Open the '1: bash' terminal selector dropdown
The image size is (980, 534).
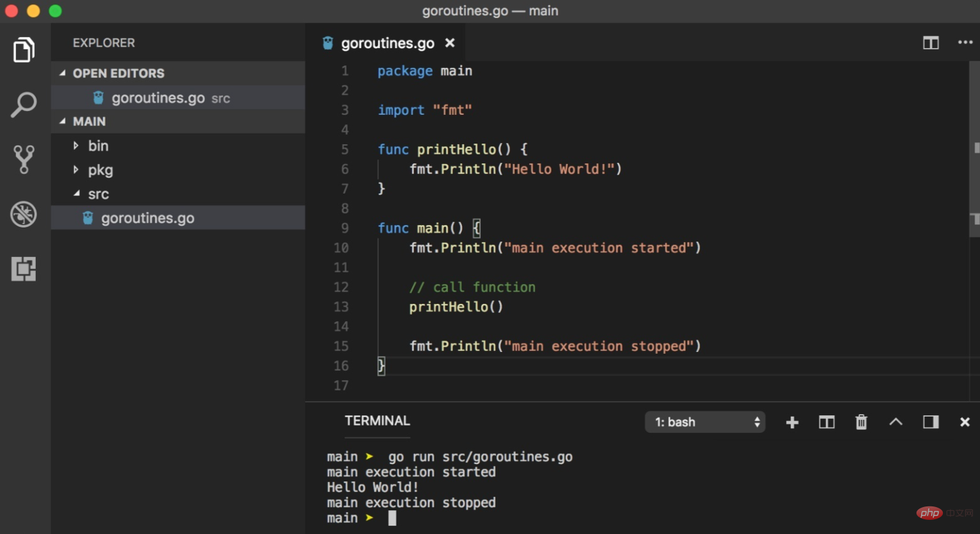click(x=705, y=422)
